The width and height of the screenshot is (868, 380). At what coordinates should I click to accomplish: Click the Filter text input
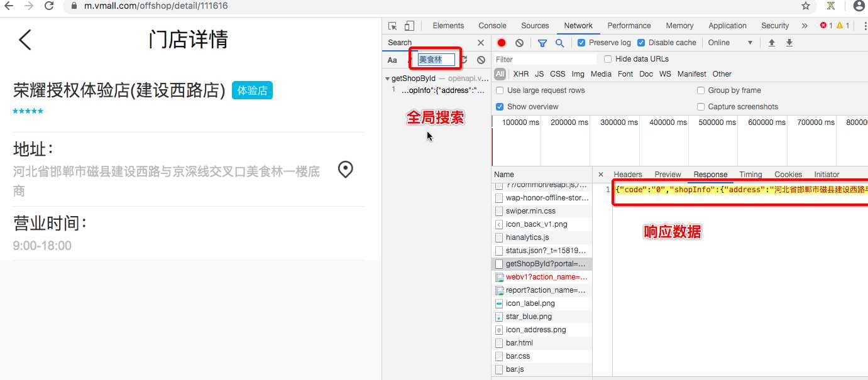click(x=545, y=59)
